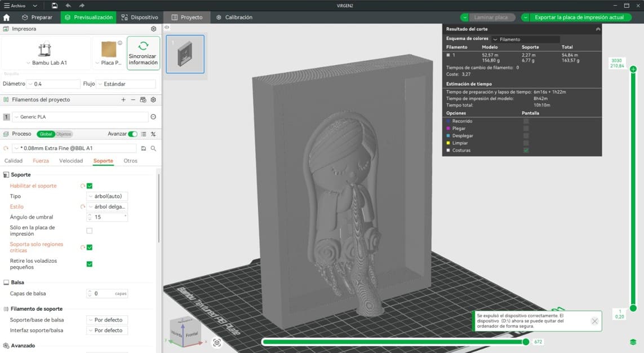
Task: Open the support Tipo árbol(auto) dropdown
Action: pyautogui.click(x=107, y=196)
